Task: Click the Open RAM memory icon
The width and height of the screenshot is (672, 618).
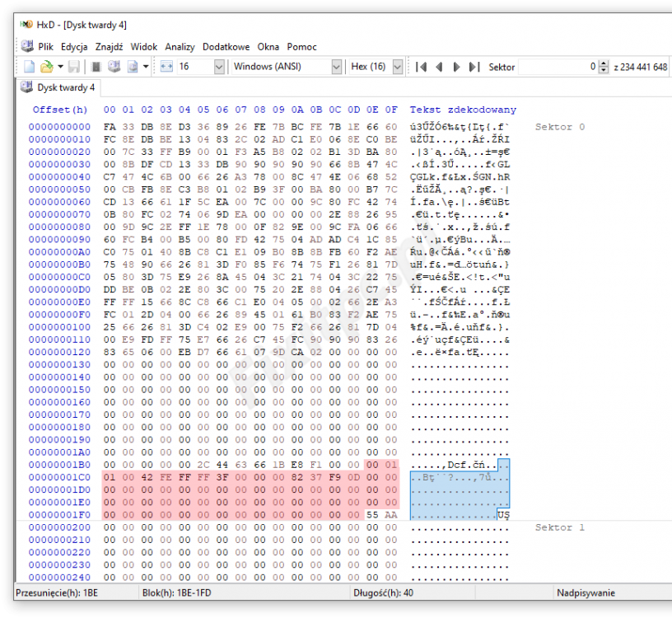Action: tap(96, 67)
